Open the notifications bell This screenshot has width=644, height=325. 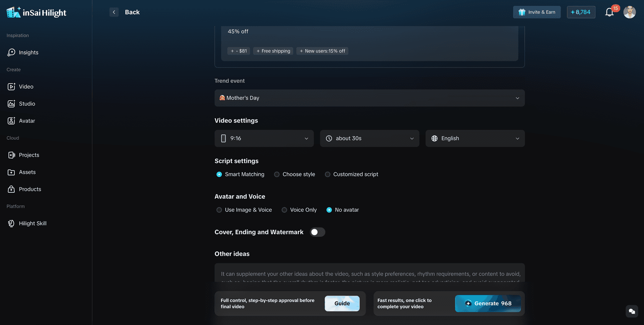pyautogui.click(x=610, y=12)
